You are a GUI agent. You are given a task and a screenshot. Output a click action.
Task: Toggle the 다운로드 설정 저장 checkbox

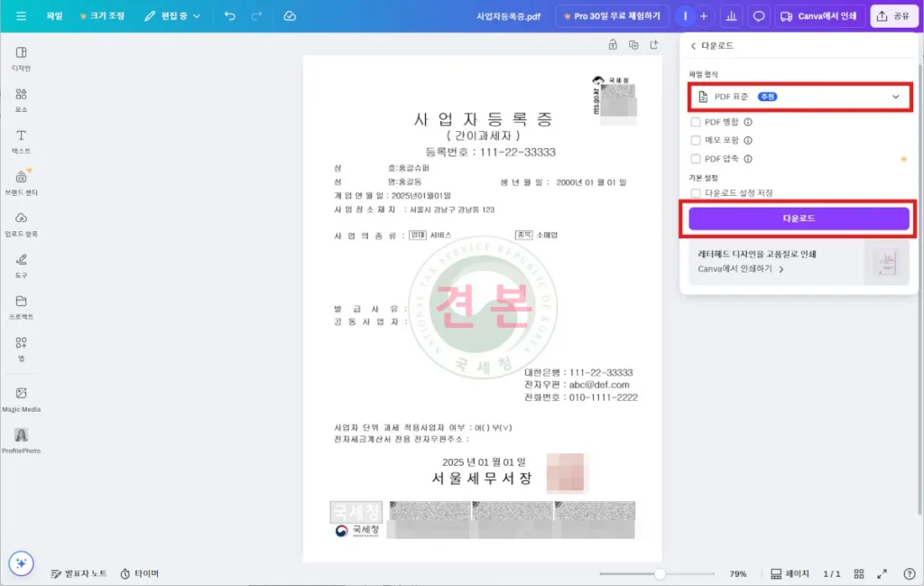tap(695, 192)
